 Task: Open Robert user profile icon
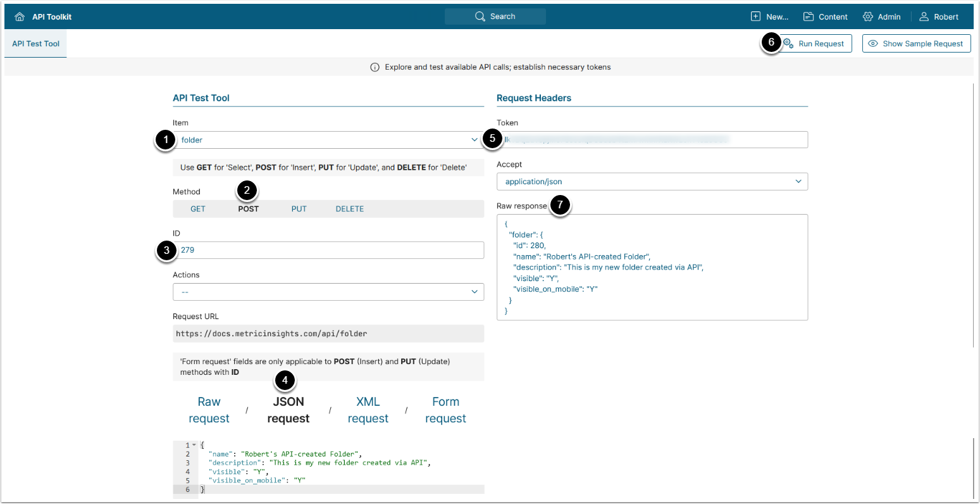click(924, 16)
